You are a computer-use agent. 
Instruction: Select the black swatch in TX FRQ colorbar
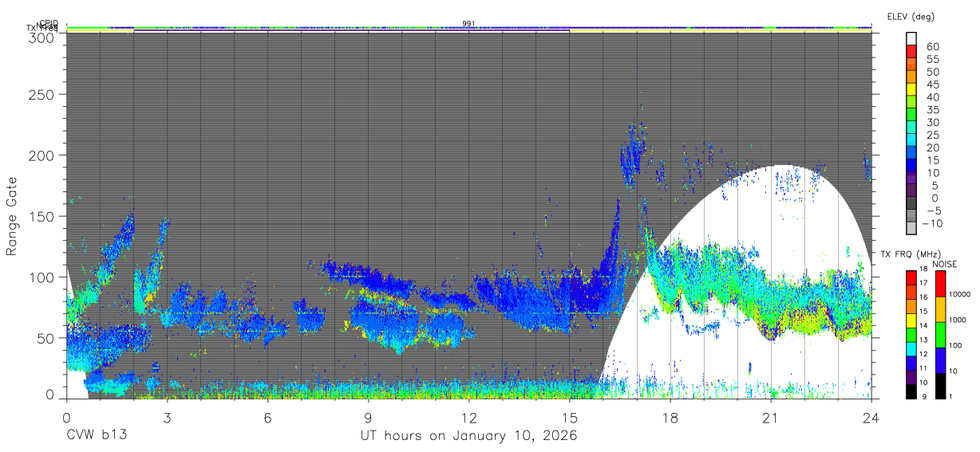pyautogui.click(x=911, y=391)
